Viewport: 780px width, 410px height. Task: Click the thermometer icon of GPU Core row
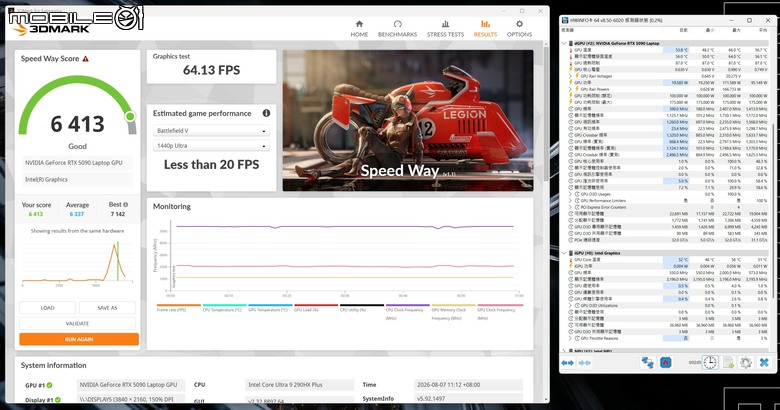[x=571, y=260]
